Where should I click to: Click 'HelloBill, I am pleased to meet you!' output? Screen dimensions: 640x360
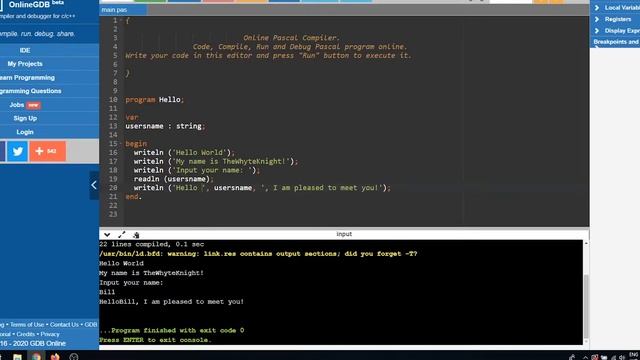(x=171, y=302)
